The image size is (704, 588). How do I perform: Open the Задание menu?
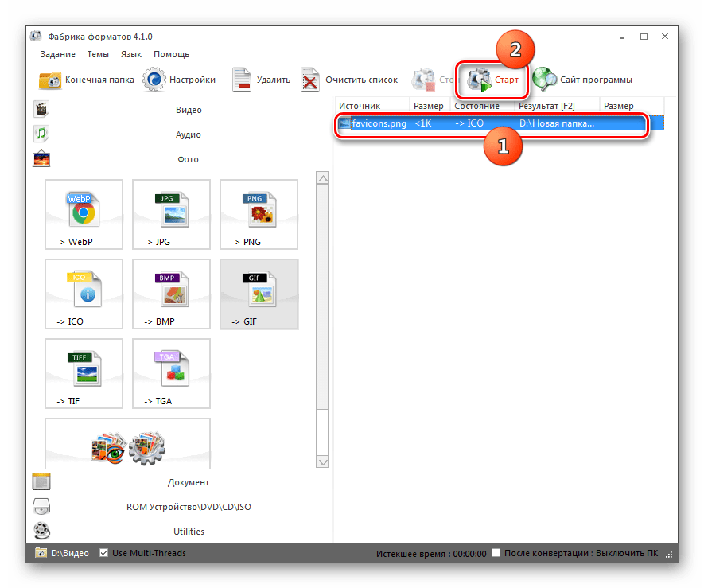click(58, 54)
